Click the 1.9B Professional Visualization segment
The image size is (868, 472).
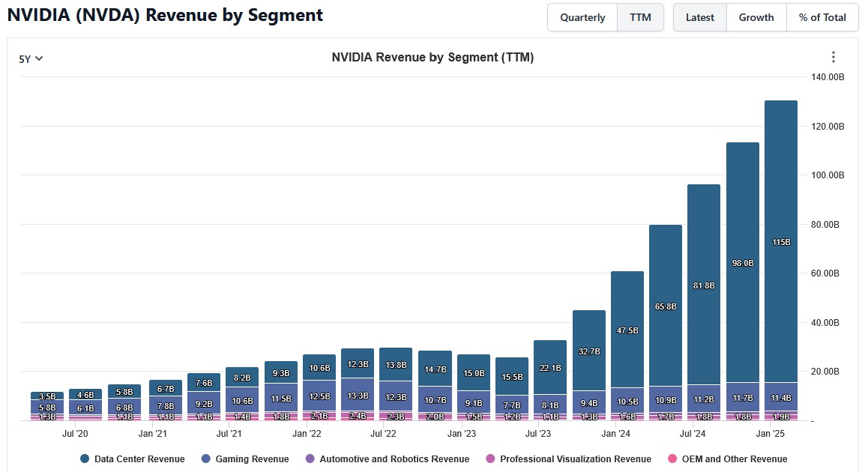coord(781,416)
